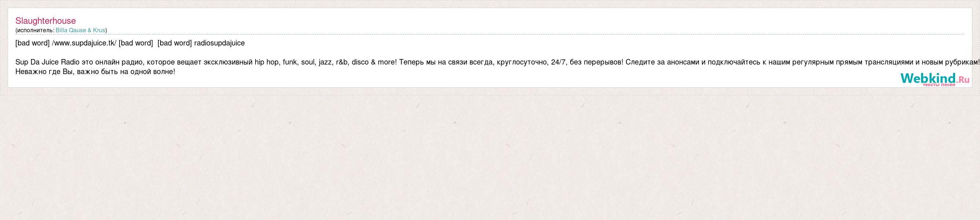
Task: Click the first [bad word] placeholder
Action: click(x=32, y=43)
